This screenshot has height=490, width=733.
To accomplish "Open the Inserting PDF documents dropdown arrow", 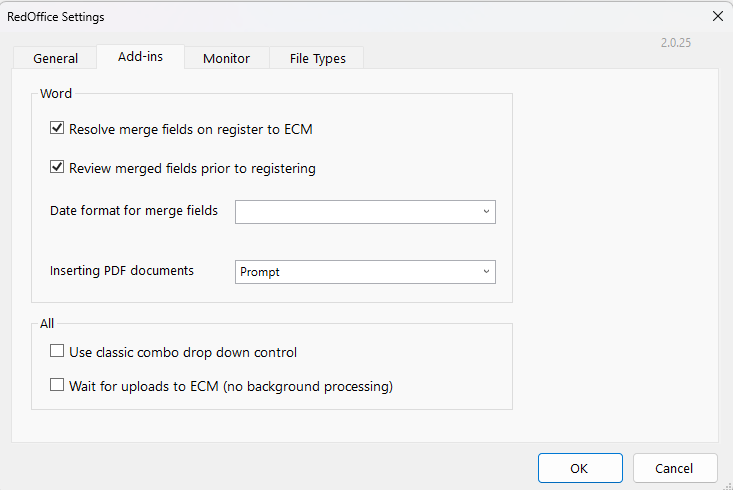I will (486, 272).
